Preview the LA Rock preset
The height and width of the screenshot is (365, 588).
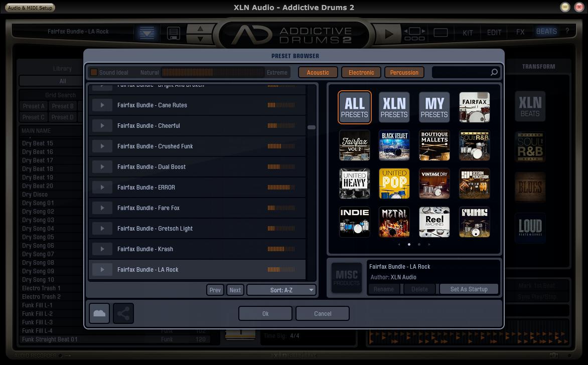coord(102,270)
